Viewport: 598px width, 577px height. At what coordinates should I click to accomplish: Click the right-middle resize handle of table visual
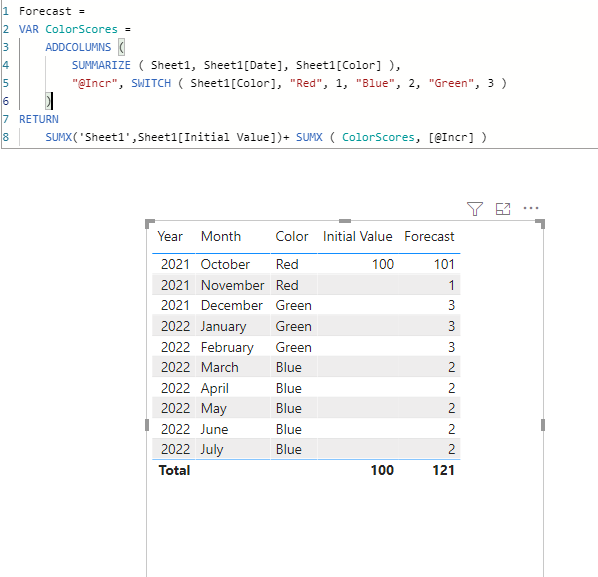[x=543, y=425]
